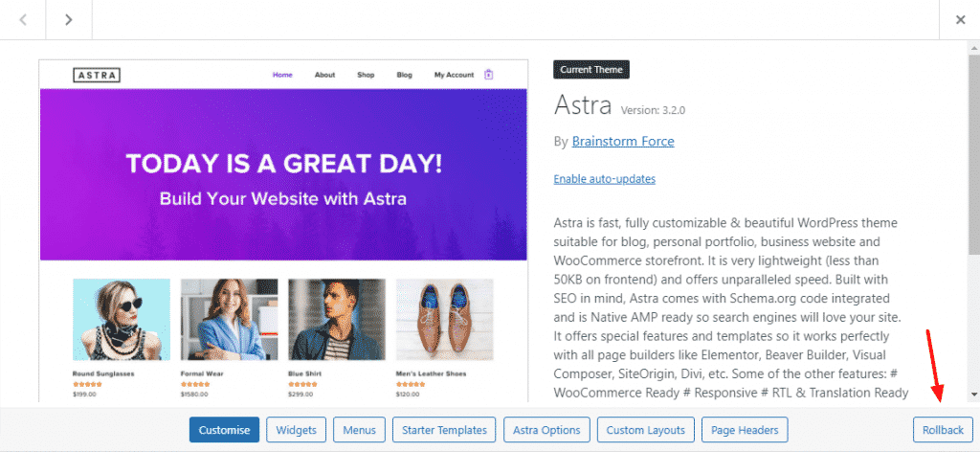Click the $199.00 price under Round Sunglasses

85,395
